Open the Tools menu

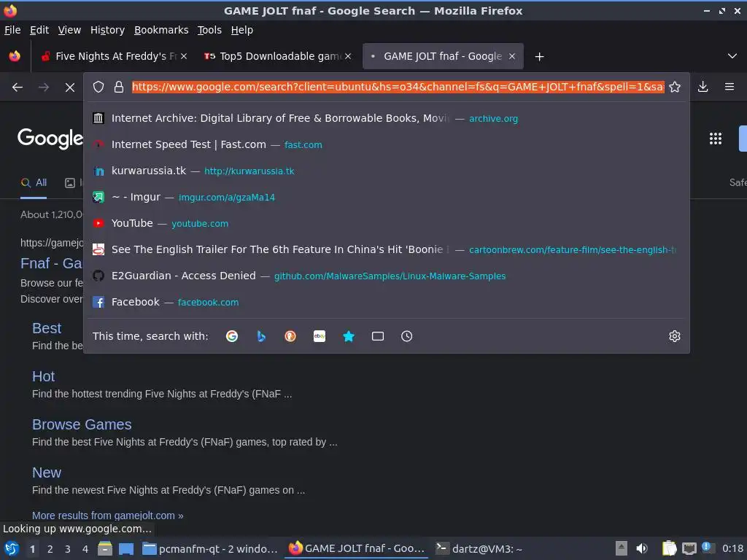(209, 30)
